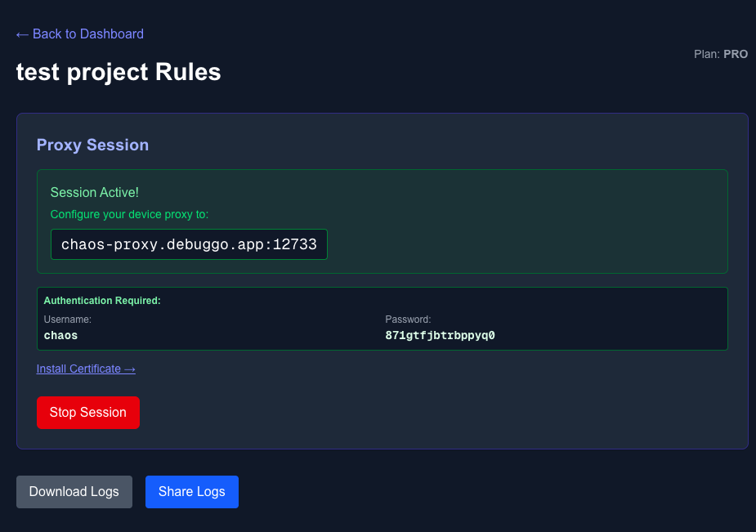Click the 'Authentication Required:' label

point(102,301)
